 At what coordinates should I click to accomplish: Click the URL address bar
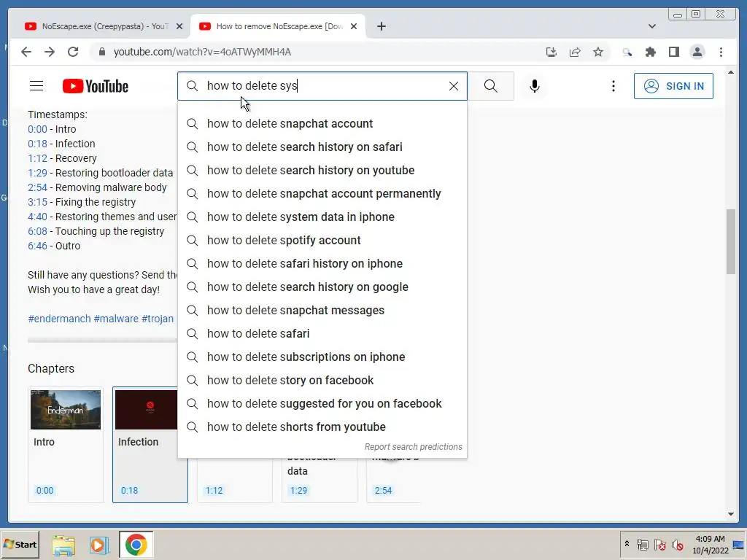click(314, 52)
